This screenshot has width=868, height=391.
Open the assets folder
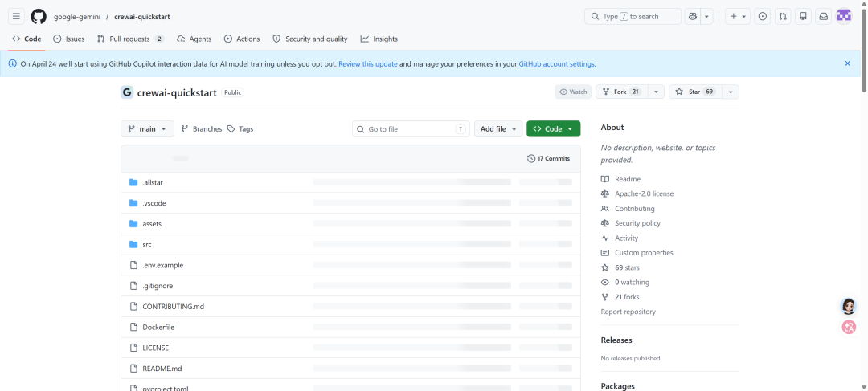[152, 224]
